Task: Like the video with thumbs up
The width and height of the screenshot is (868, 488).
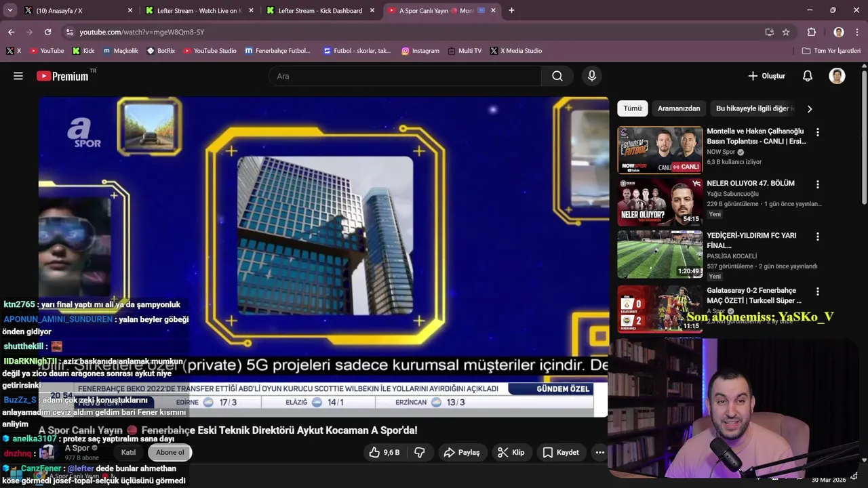Action: 384,452
